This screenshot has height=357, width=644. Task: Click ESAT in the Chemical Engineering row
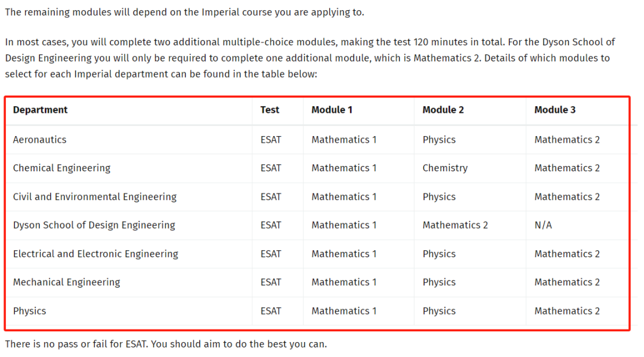(271, 168)
